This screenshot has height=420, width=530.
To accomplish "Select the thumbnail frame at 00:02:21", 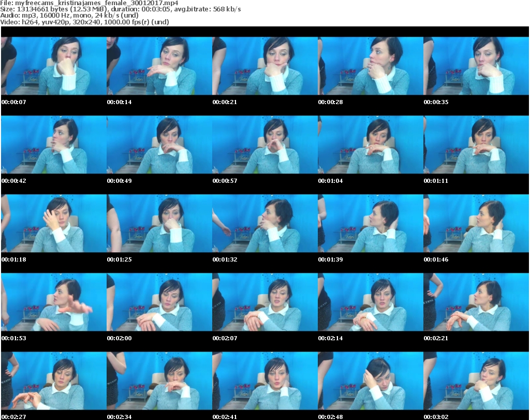I will pyautogui.click(x=476, y=302).
